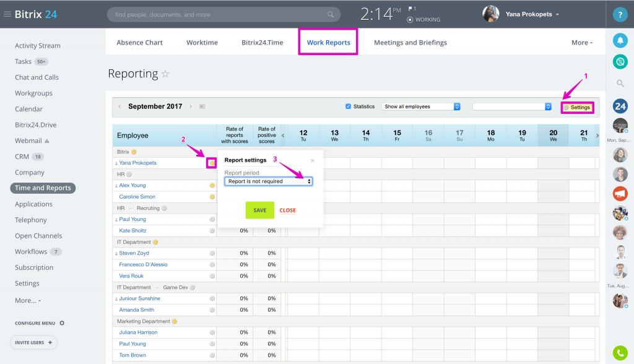
Task: Go to previous month before September 2017
Action: tap(119, 106)
